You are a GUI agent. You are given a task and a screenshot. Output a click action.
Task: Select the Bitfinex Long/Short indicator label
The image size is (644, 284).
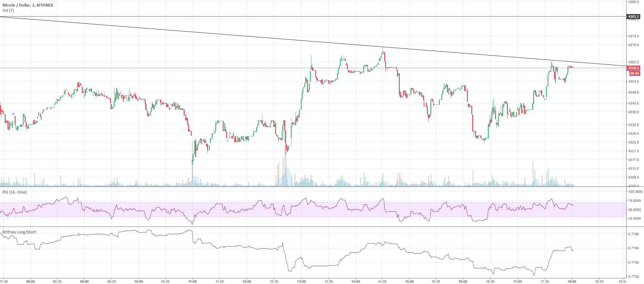[19, 232]
